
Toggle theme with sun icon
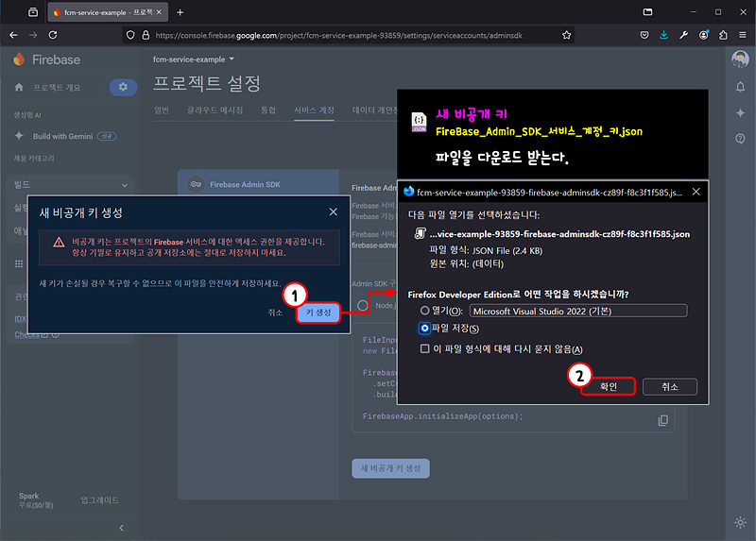tap(740, 522)
